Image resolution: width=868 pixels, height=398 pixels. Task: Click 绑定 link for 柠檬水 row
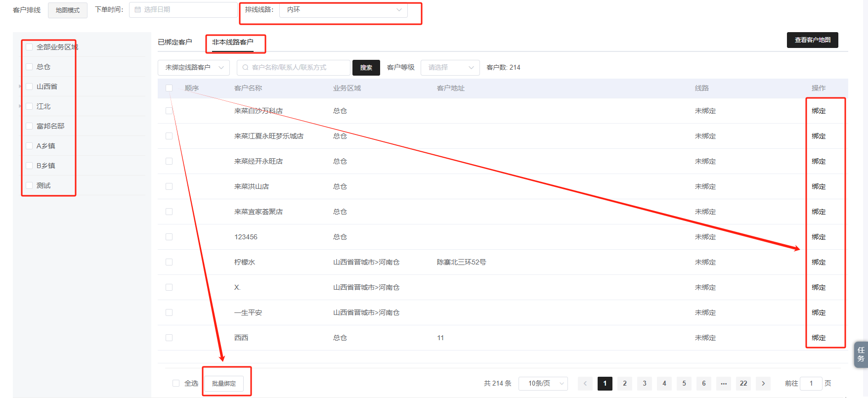click(819, 262)
